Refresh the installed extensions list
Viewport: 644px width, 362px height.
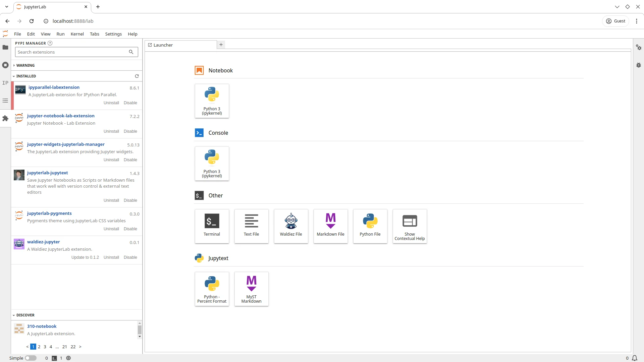point(137,76)
